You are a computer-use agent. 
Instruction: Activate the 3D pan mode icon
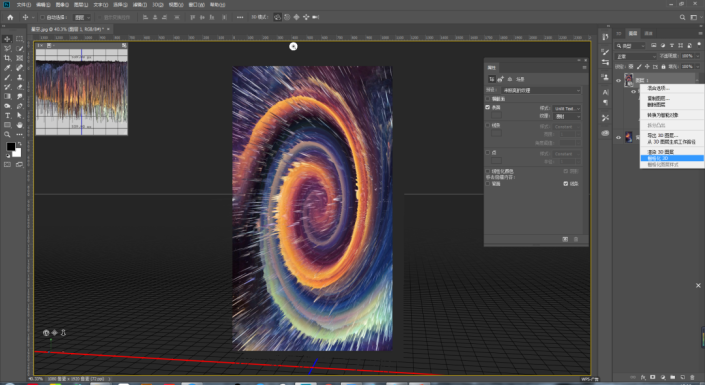point(296,17)
